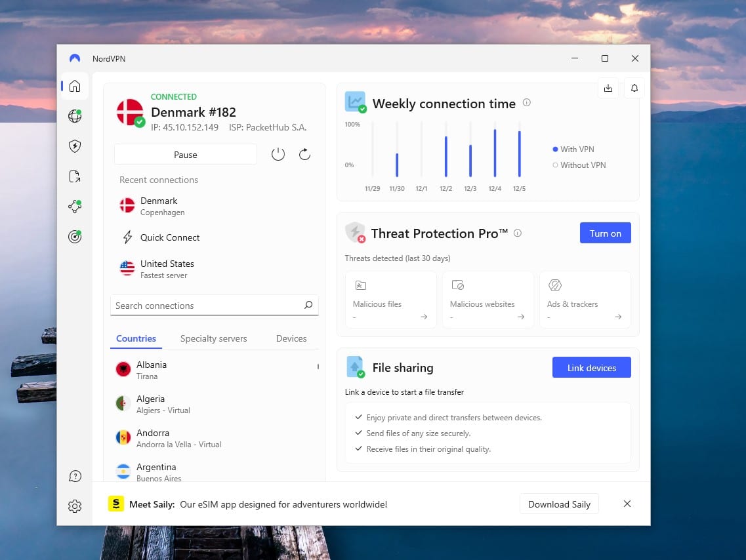Select Albania Tirana from countries
This screenshot has height=560, width=746.
click(214, 370)
